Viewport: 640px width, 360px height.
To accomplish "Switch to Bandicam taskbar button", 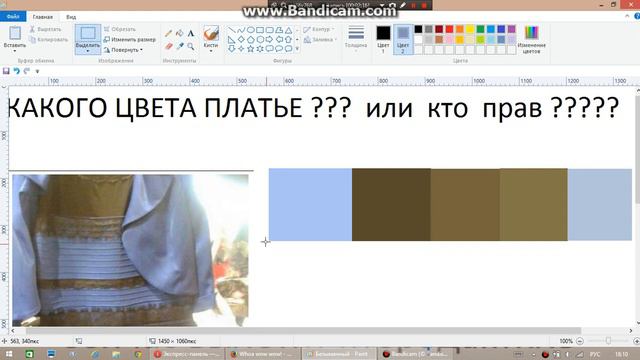I will (x=416, y=354).
